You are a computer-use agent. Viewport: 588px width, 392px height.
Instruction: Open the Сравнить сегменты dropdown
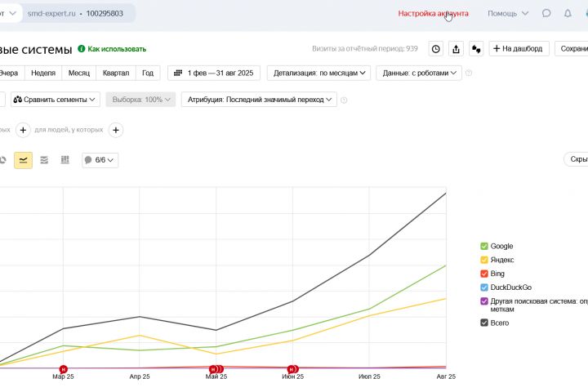coord(56,100)
